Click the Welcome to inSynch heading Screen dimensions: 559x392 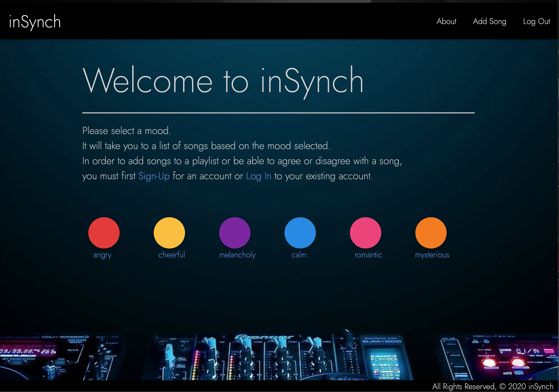[223, 81]
